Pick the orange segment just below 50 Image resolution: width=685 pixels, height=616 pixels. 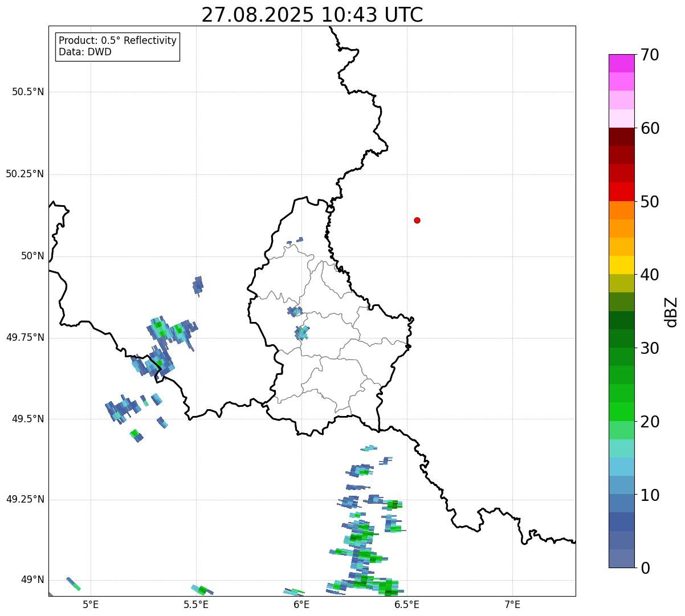621,210
